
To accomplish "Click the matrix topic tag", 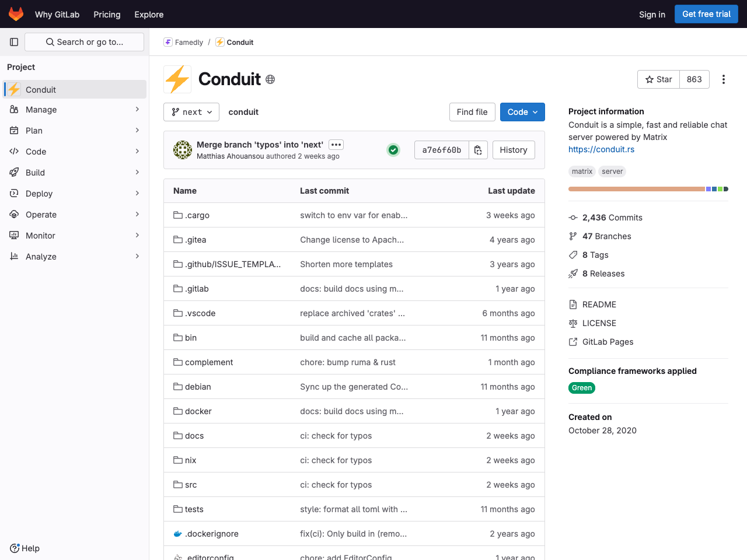I will (582, 171).
